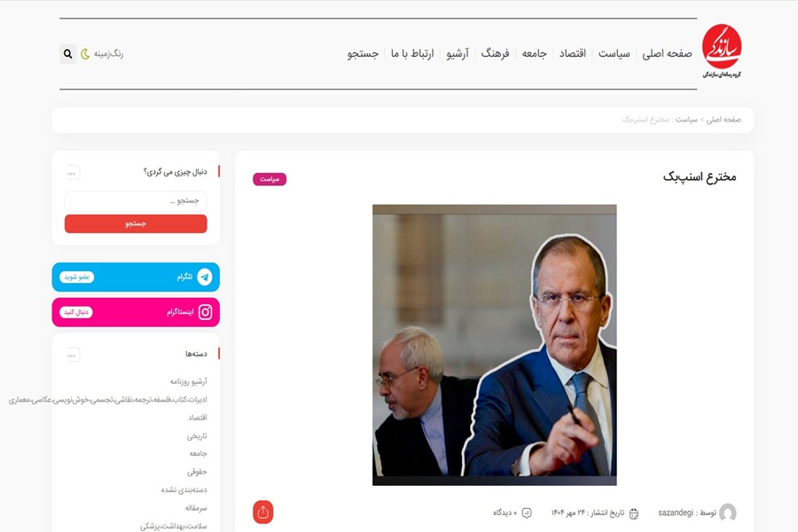Click the Telegram icon in the blue banner
The width and height of the screenshot is (798, 532).
pos(205,277)
